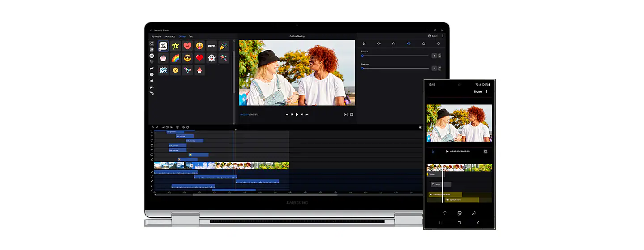
Task: Add the rainbow sticker
Action: point(175,58)
